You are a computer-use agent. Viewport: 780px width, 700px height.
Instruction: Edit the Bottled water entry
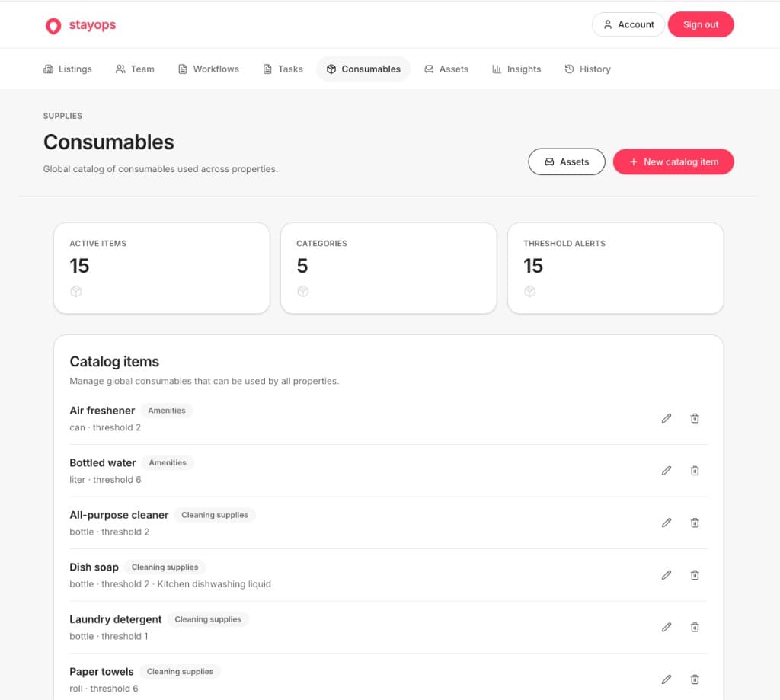(666, 471)
